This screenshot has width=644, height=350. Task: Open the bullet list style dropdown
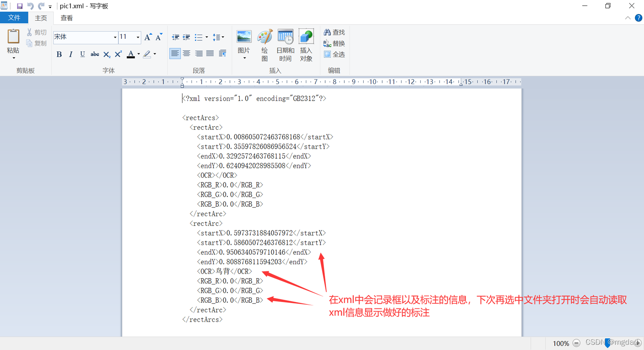tap(207, 37)
